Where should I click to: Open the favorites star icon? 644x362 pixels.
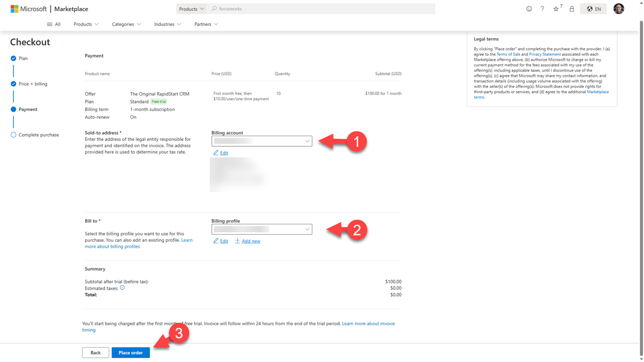(x=556, y=9)
